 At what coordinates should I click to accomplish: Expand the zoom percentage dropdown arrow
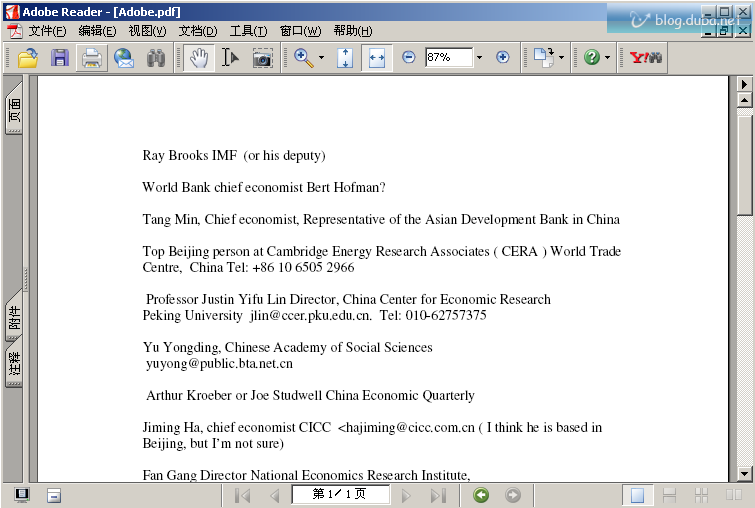pyautogui.click(x=479, y=58)
